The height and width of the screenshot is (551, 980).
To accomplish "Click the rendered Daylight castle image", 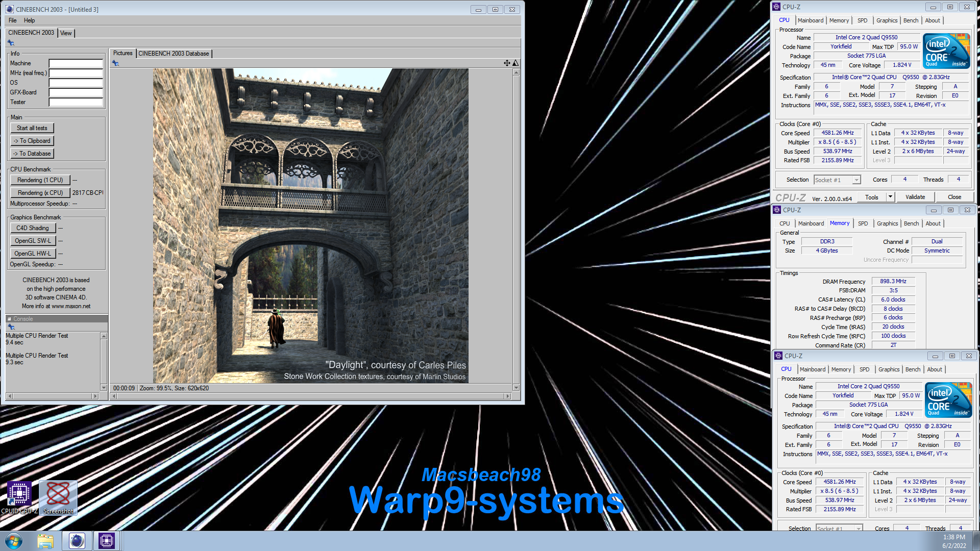I will (x=311, y=226).
